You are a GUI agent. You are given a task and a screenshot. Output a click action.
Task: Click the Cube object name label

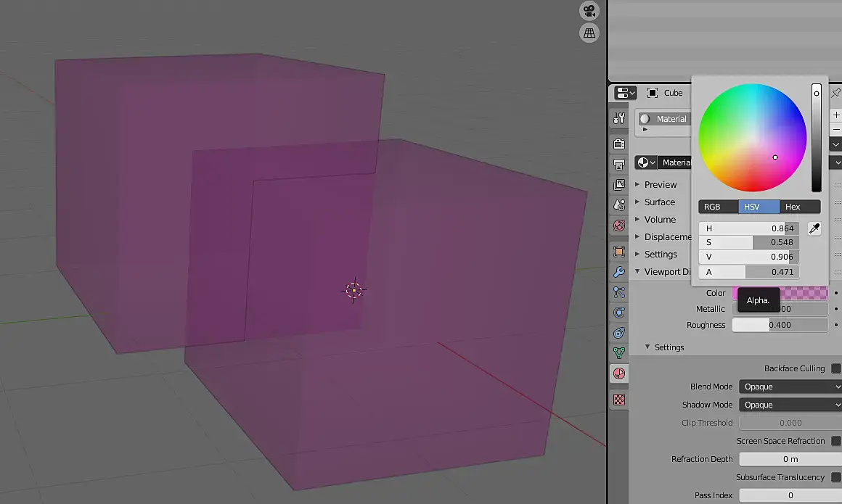[x=674, y=93]
